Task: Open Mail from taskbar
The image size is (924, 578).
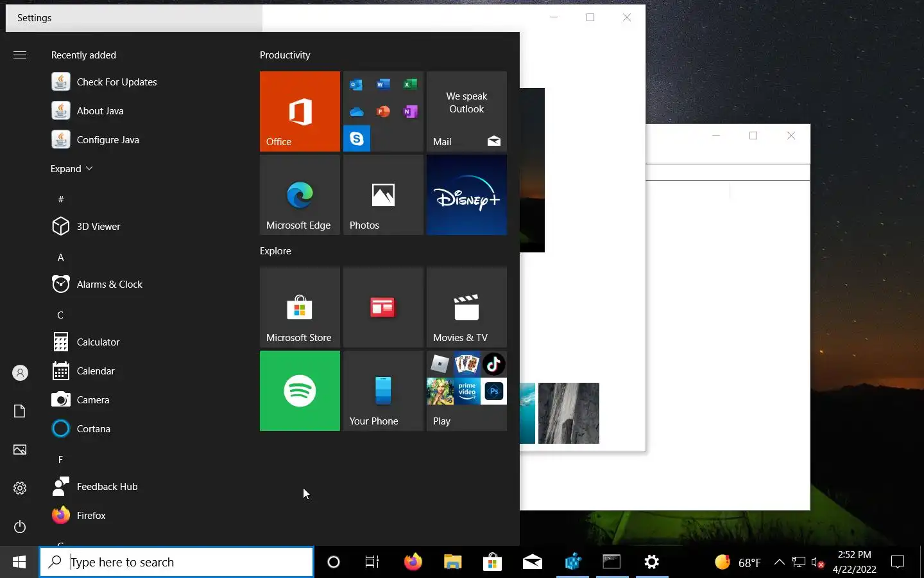Action: (532, 563)
